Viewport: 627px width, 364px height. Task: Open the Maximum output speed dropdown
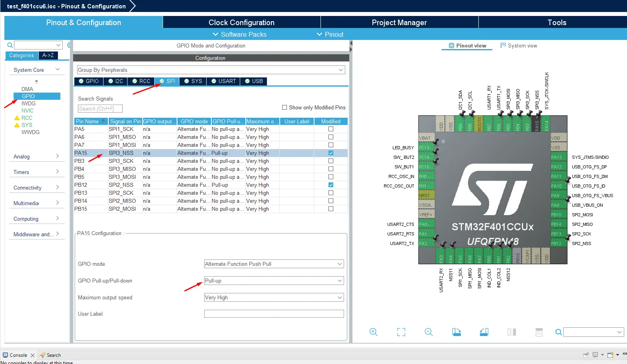pyautogui.click(x=274, y=297)
